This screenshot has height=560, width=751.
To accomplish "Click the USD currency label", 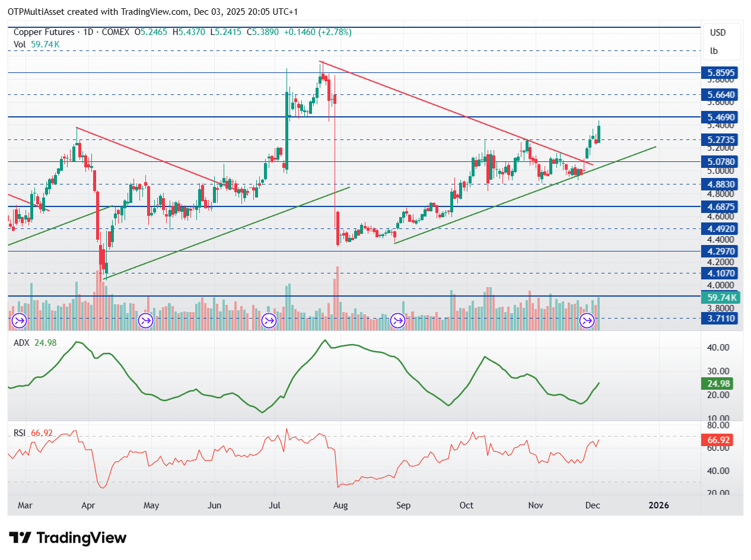I will point(718,33).
